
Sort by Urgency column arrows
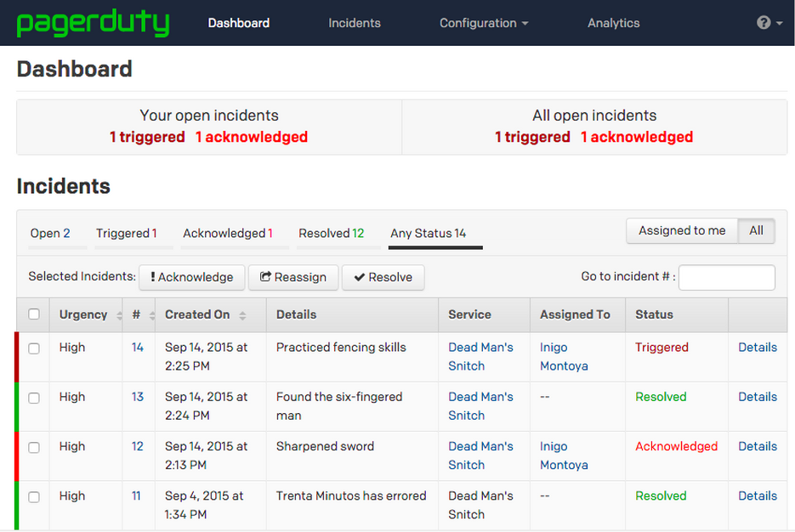[x=119, y=315]
